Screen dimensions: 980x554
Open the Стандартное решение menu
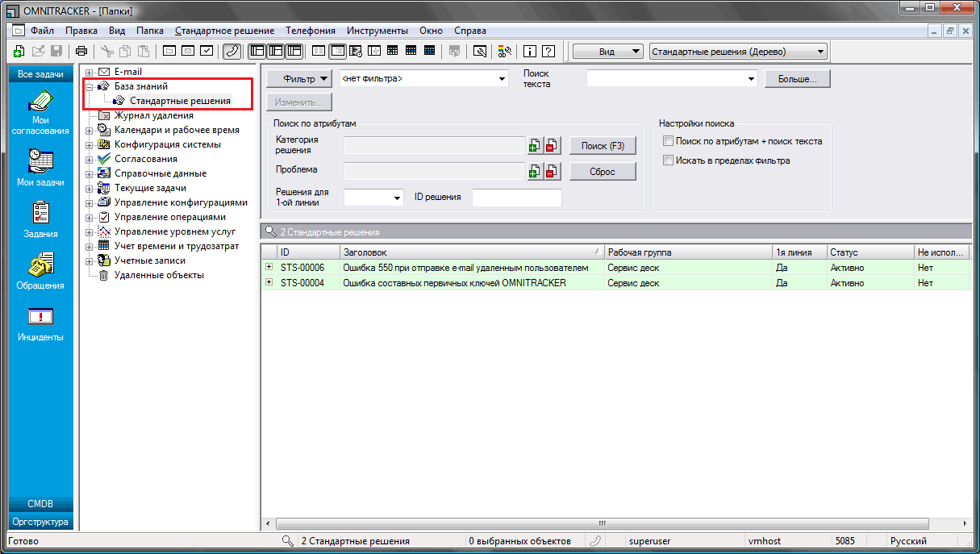225,31
